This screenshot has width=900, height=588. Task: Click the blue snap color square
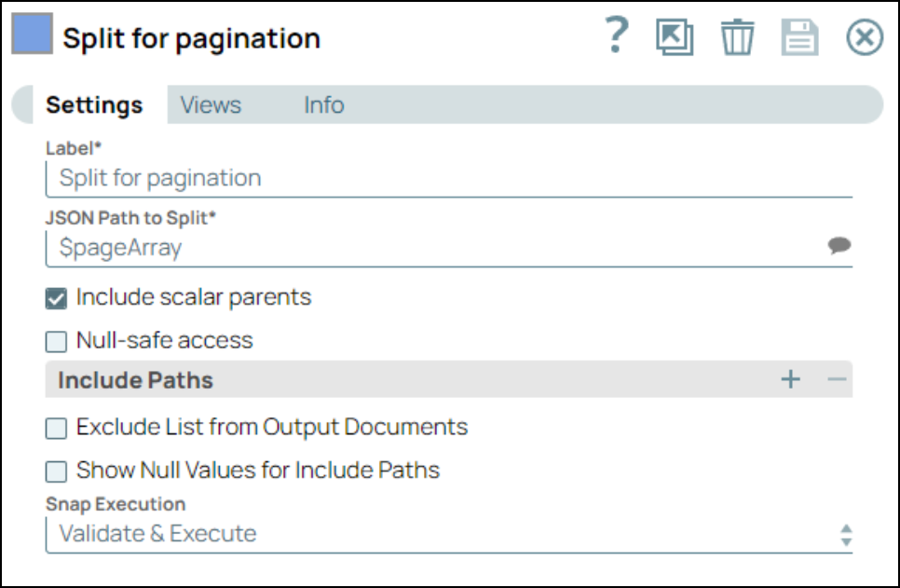32,36
